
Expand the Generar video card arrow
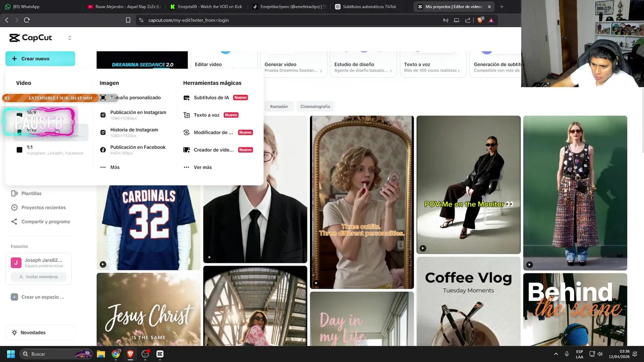pos(321,71)
